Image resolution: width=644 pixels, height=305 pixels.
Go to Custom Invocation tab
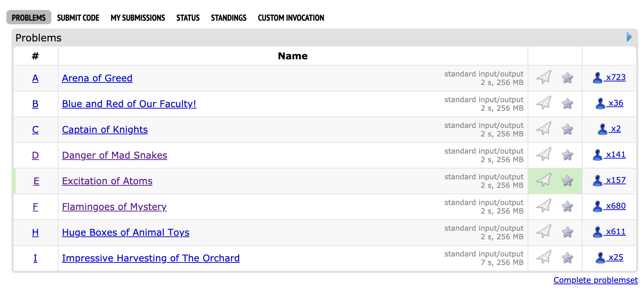point(291,18)
